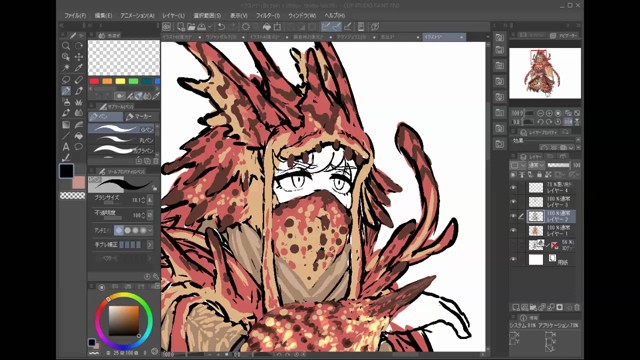
Task: Open the ファイル(F) menu
Action: coord(75,16)
